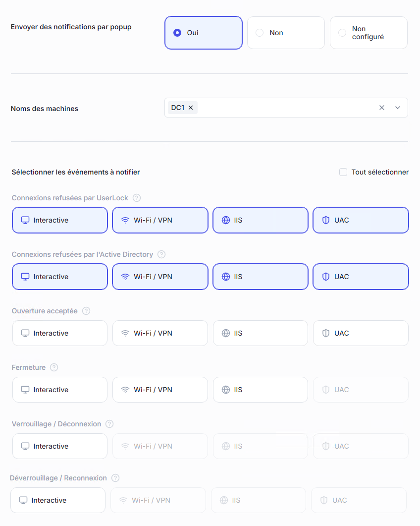
Task: Expand the Noms des machines dropdown
Action: [398, 108]
